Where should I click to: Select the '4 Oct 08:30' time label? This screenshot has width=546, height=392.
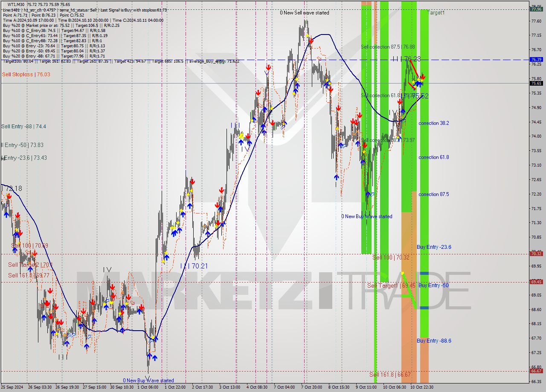tap(257, 387)
